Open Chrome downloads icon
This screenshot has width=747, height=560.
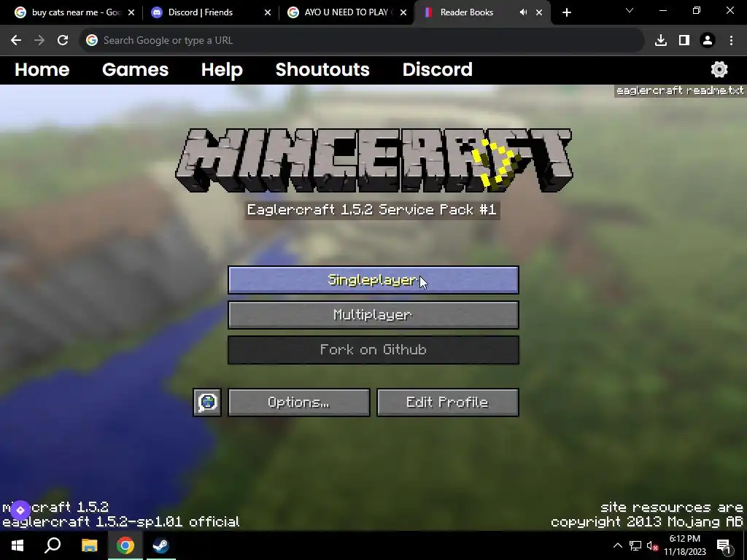(x=660, y=41)
